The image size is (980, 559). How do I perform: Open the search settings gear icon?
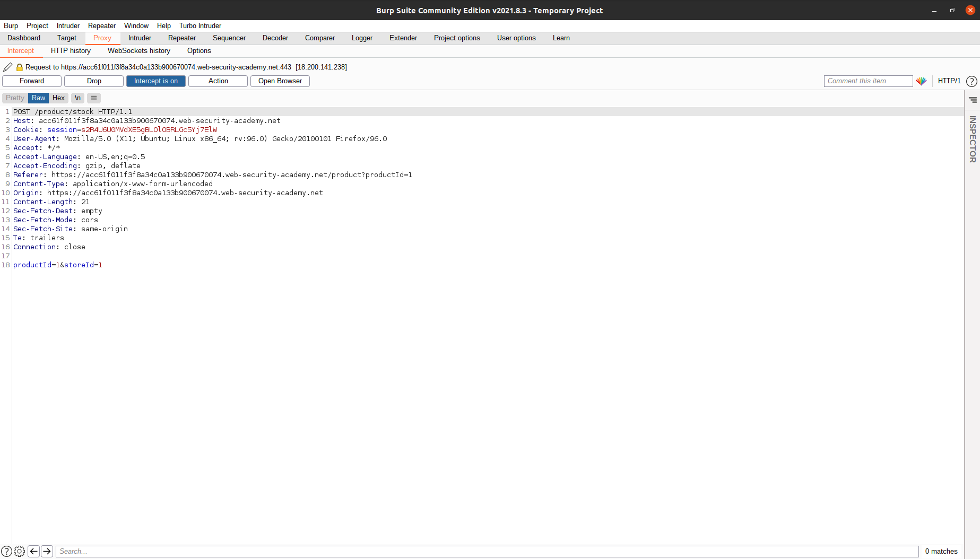(x=20, y=552)
